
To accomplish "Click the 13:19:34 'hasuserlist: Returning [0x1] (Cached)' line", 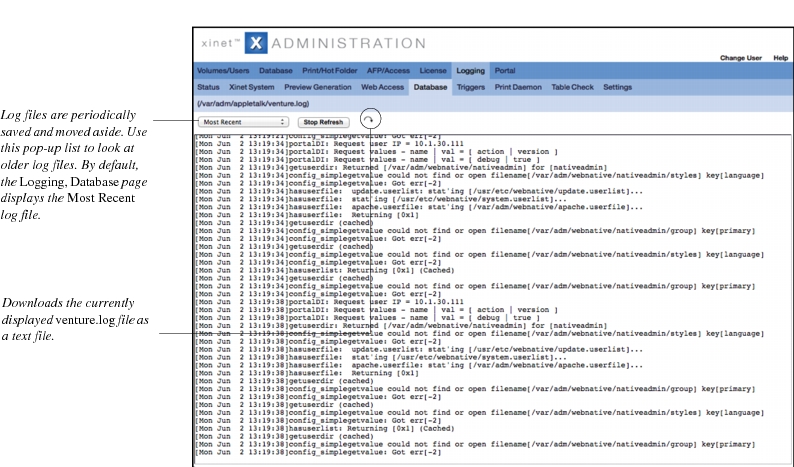I will pyautogui.click(x=325, y=270).
